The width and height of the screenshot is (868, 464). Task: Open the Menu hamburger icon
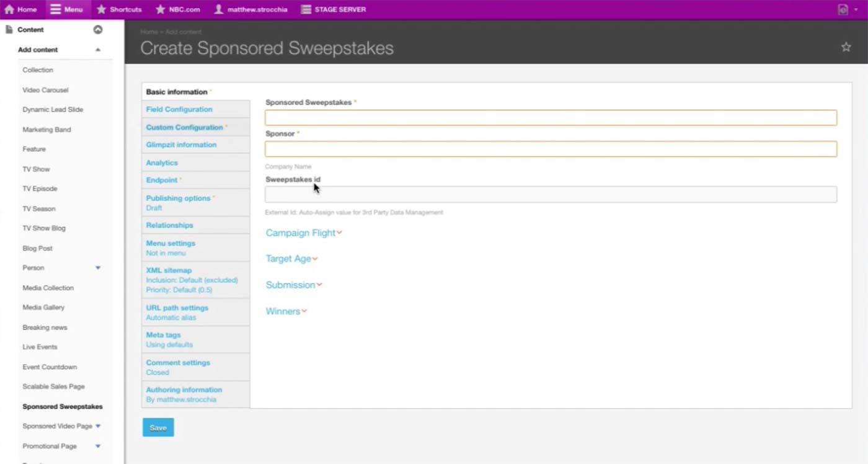click(x=56, y=9)
